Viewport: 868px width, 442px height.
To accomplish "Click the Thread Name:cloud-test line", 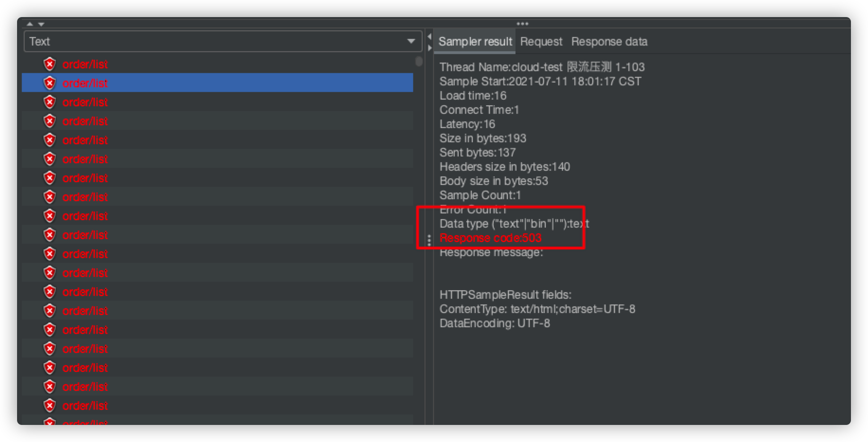I will 542,67.
